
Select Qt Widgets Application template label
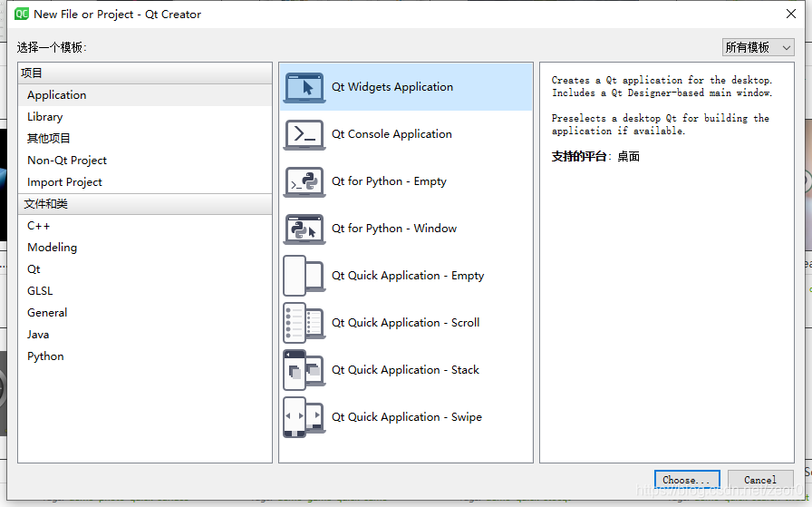pyautogui.click(x=392, y=87)
